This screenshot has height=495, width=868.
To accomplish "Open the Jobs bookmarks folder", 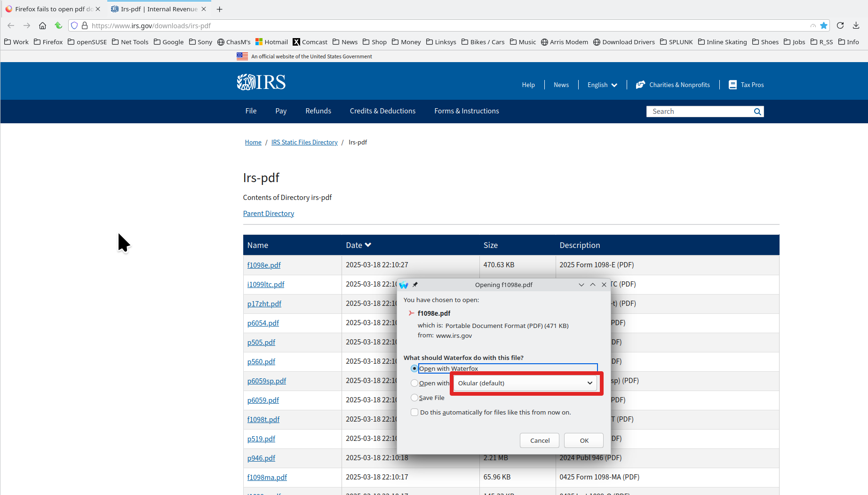I will [x=795, y=42].
